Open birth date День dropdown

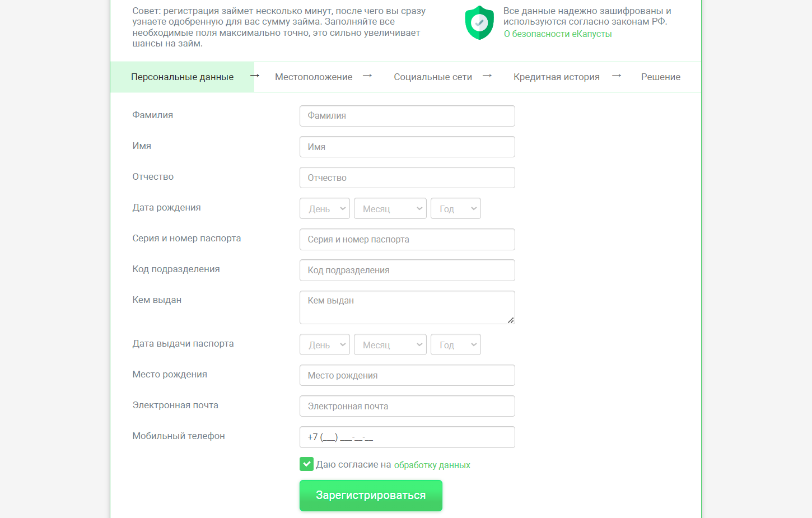coord(325,208)
